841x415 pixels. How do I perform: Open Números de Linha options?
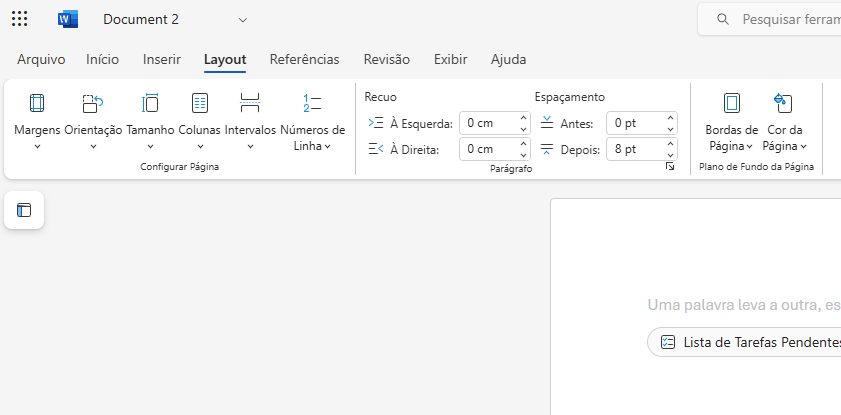click(x=312, y=120)
